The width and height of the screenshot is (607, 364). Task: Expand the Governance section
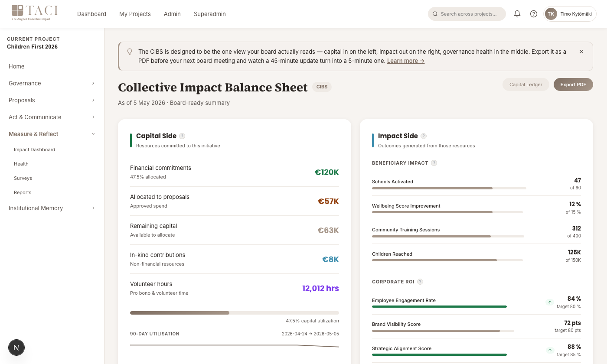[52, 83]
